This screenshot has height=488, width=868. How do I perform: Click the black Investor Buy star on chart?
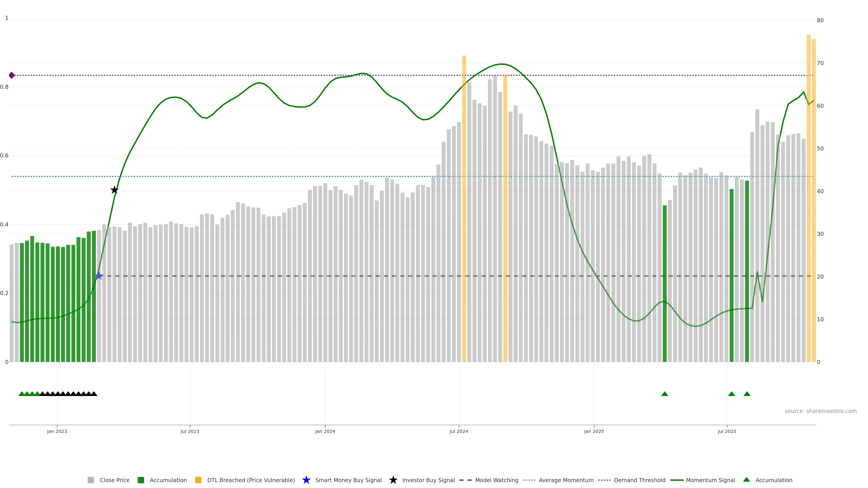point(115,190)
